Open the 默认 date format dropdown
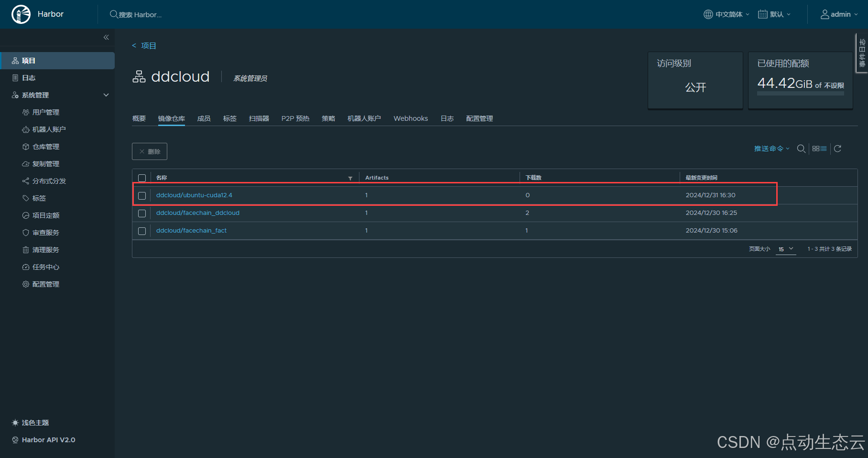Viewport: 868px width, 458px height. tap(774, 14)
